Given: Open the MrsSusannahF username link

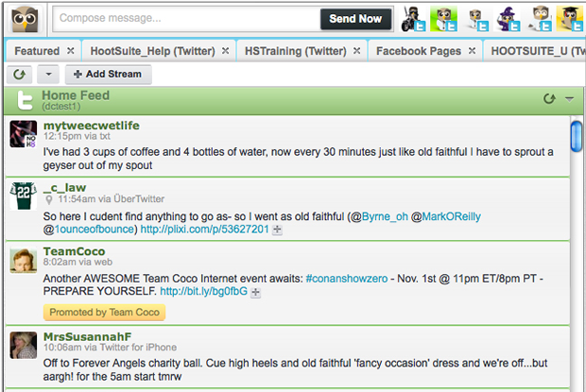Looking at the screenshot, I should 88,337.
